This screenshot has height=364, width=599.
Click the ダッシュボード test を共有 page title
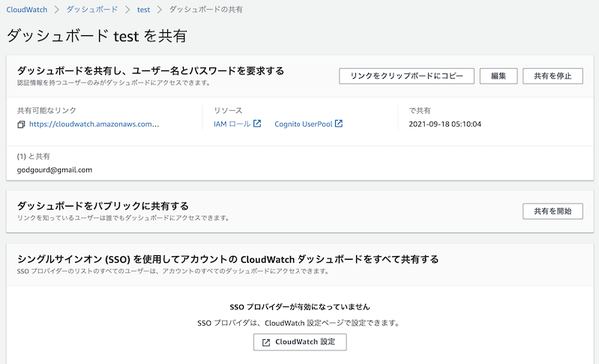(97, 36)
